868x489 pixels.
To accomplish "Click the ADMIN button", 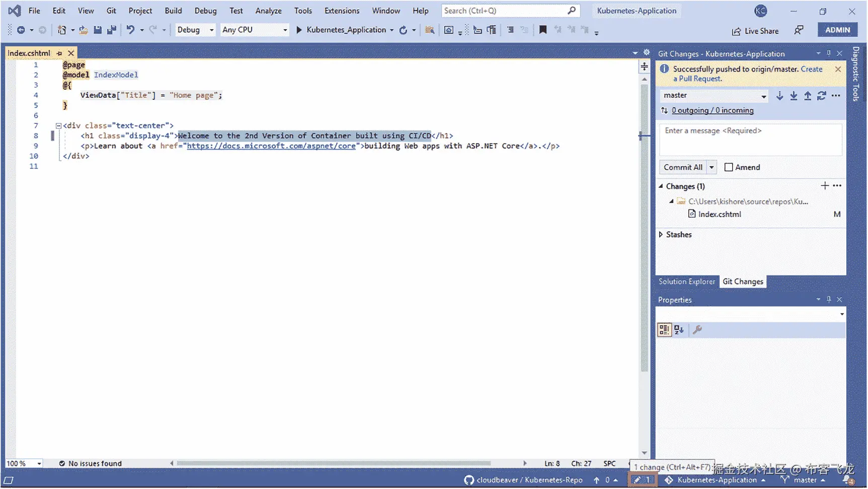I will [x=837, y=30].
